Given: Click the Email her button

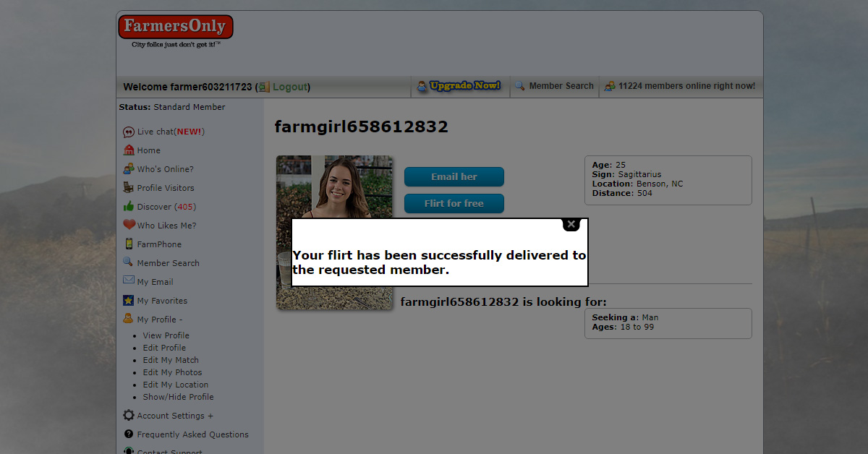Looking at the screenshot, I should click(454, 177).
